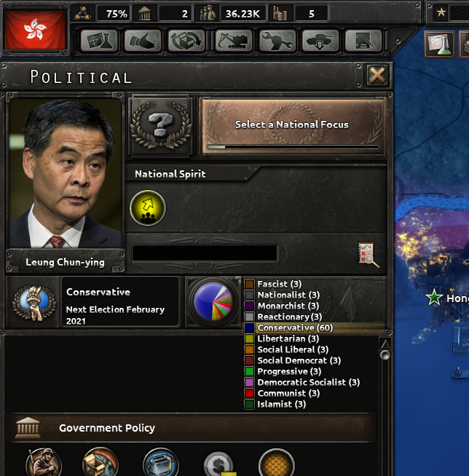Open the Trade arrows icon
The width and height of the screenshot is (469, 476).
coord(186,41)
